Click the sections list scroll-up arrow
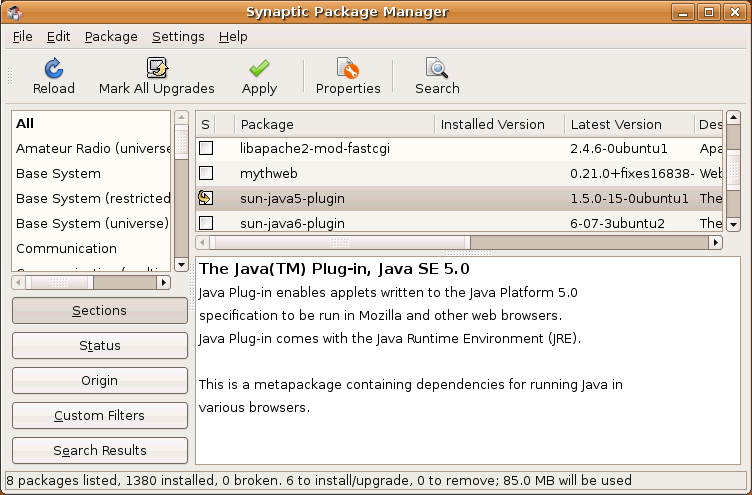Viewport: 752px width, 495px height. coord(181,117)
